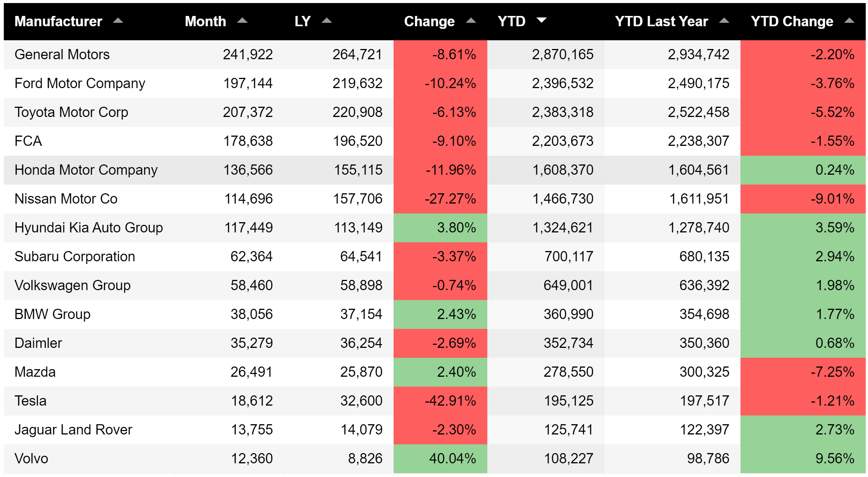
Task: Click Daimler YTD Last Year 350,360
Action: coord(704,343)
